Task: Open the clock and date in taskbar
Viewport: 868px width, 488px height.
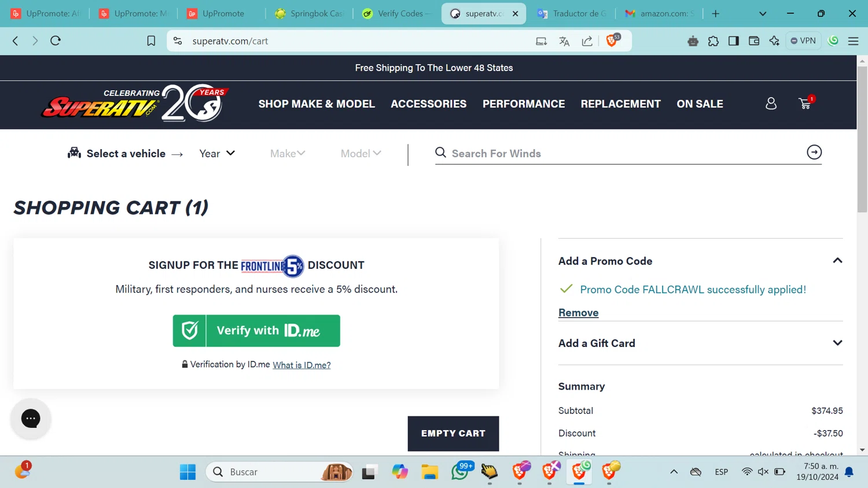Action: [817, 471]
